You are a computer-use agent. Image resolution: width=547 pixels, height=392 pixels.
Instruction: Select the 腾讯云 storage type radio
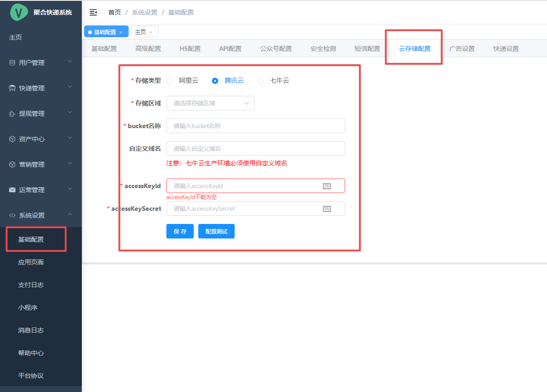pos(215,81)
